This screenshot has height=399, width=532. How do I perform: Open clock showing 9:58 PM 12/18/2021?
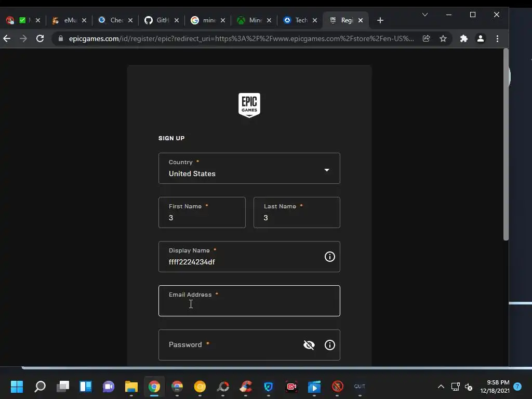[x=495, y=387]
